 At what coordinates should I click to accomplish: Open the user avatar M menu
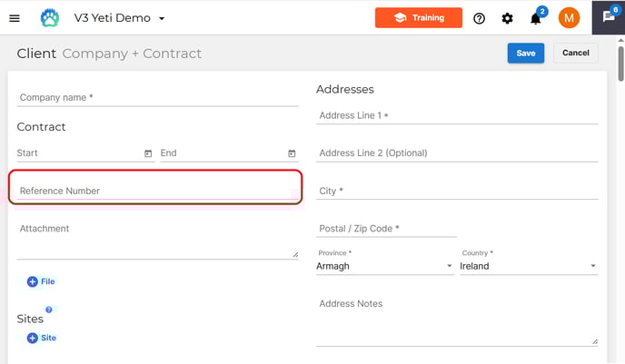point(569,18)
